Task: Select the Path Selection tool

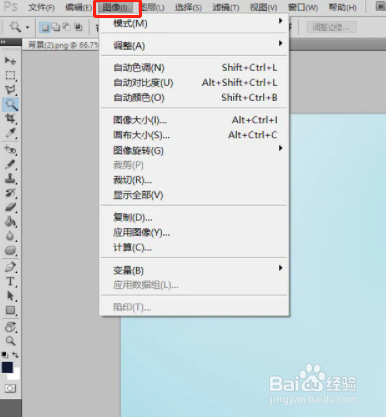Action: 10,296
